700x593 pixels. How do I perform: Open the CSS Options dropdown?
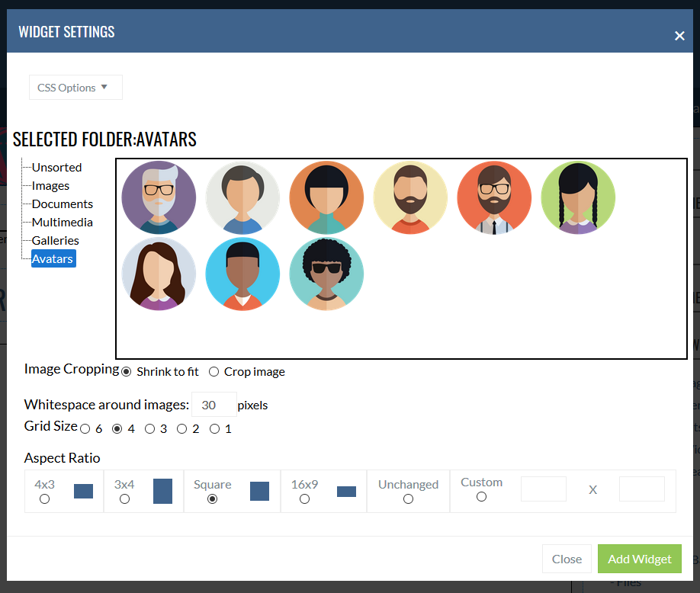coord(76,88)
